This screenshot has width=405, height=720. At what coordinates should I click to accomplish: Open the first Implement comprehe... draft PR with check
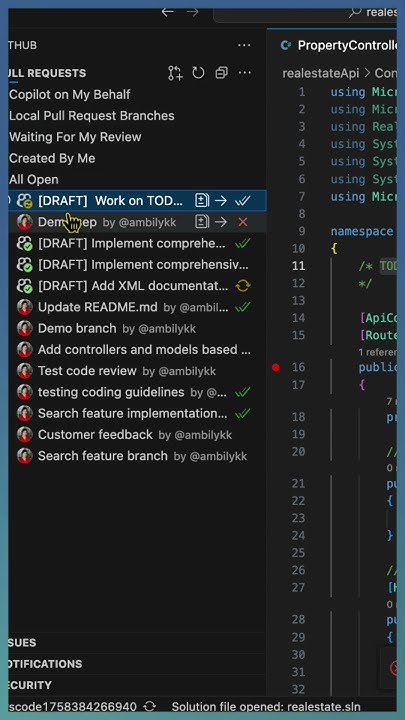[x=137, y=243]
